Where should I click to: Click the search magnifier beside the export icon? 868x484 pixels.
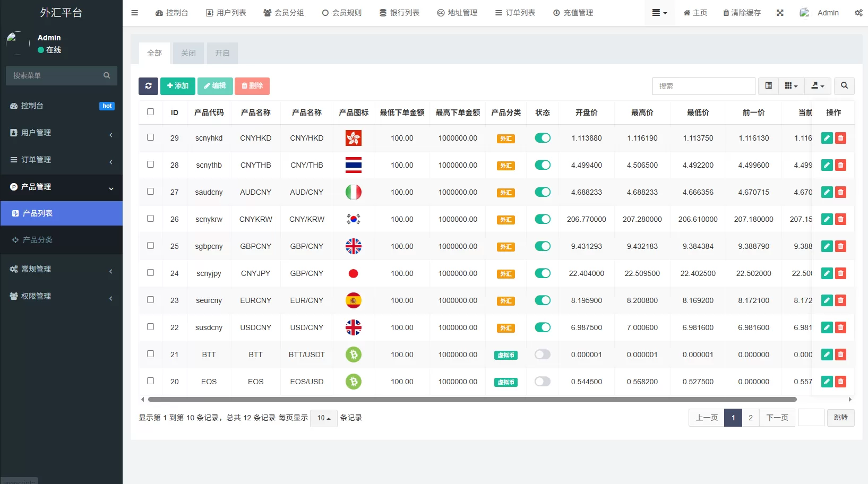click(x=844, y=85)
